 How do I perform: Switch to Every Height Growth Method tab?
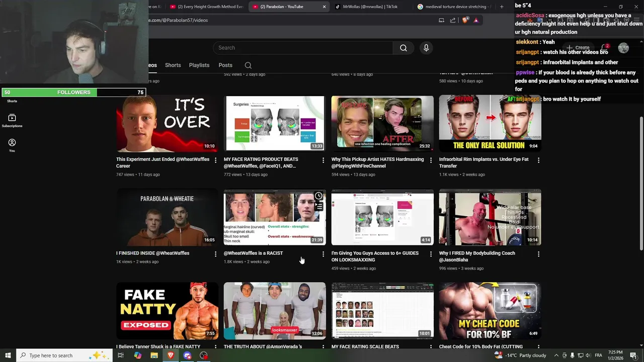[x=206, y=7]
